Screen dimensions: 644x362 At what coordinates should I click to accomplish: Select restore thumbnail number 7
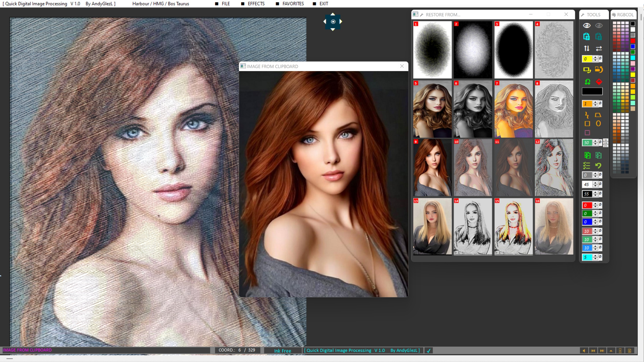click(513, 109)
